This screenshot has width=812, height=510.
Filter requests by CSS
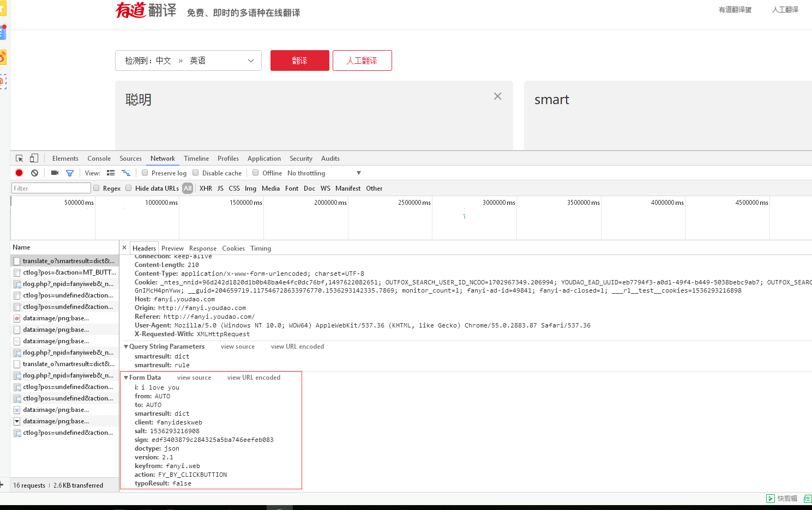pos(234,189)
